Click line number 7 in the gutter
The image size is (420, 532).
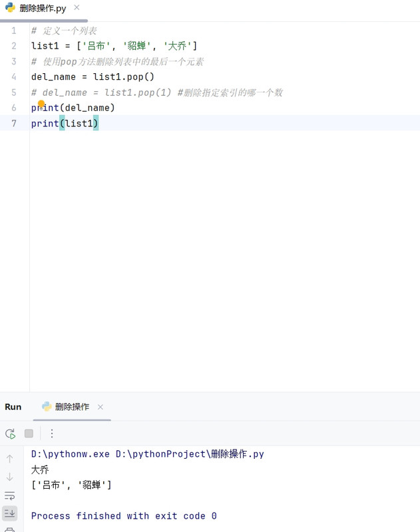click(x=14, y=123)
